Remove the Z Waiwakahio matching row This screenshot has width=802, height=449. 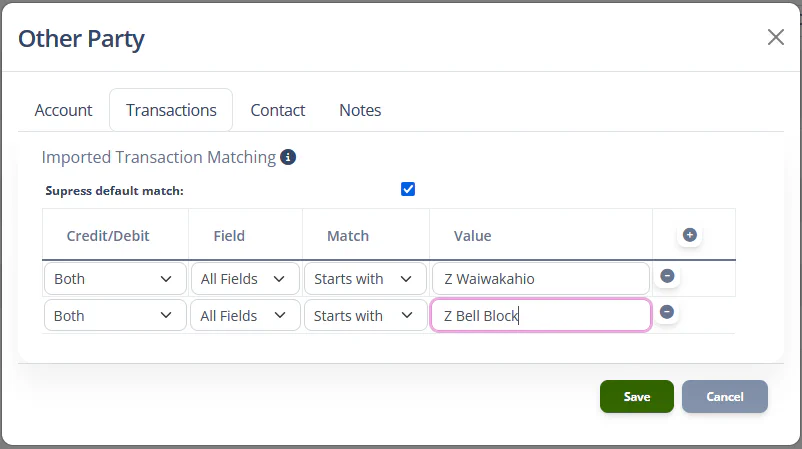point(667,276)
